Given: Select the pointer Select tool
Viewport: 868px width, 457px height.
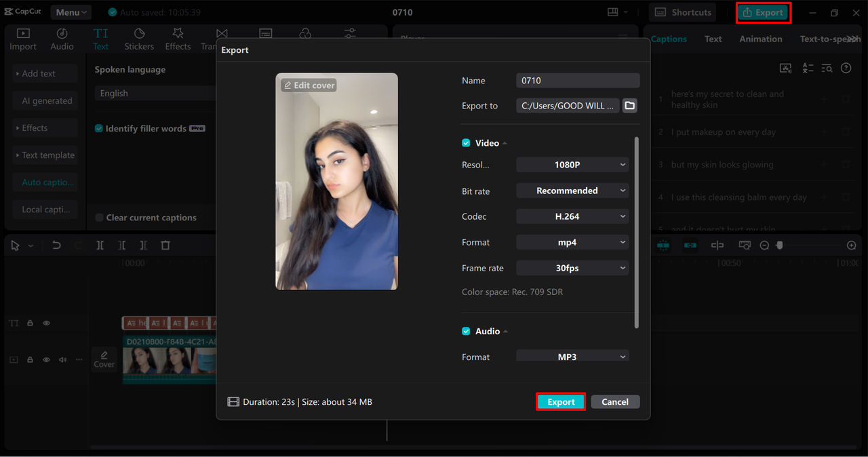Looking at the screenshot, I should coord(15,245).
